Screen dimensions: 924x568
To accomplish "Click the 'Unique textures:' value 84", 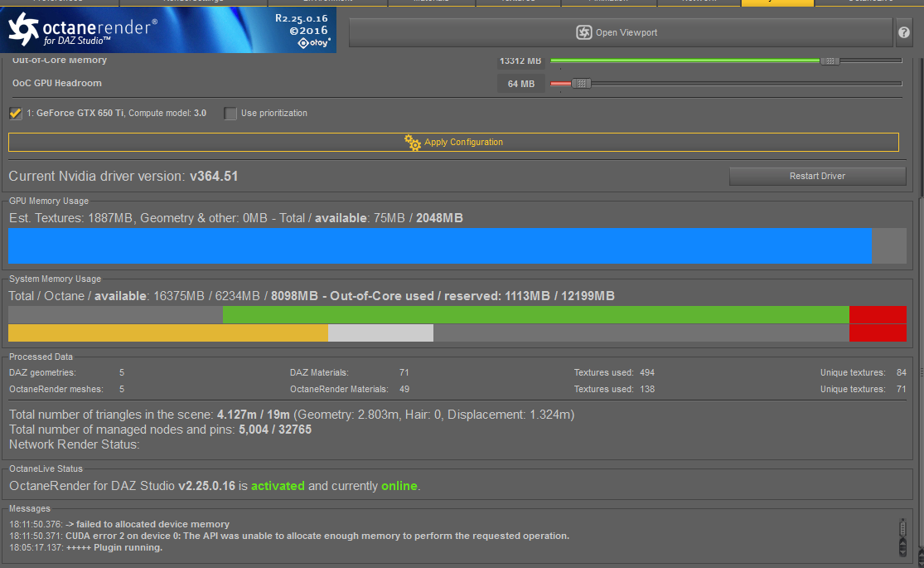I will 901,373.
